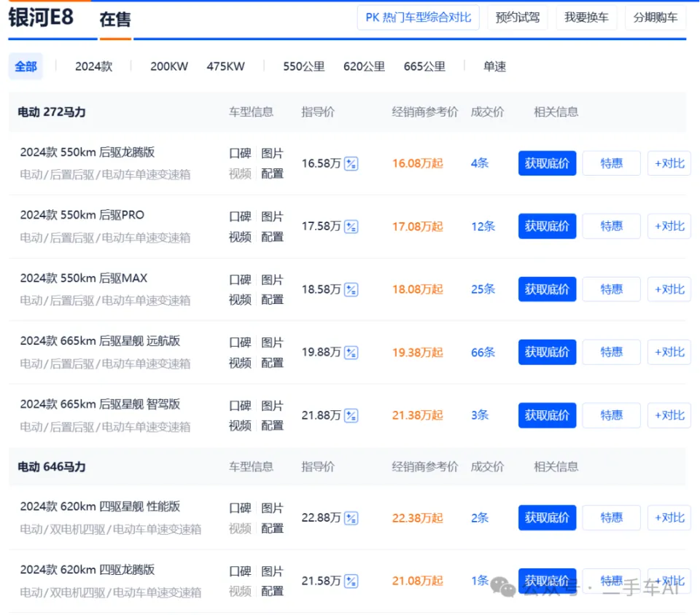Open 2024款 550km 后驱PRO model link

click(82, 215)
